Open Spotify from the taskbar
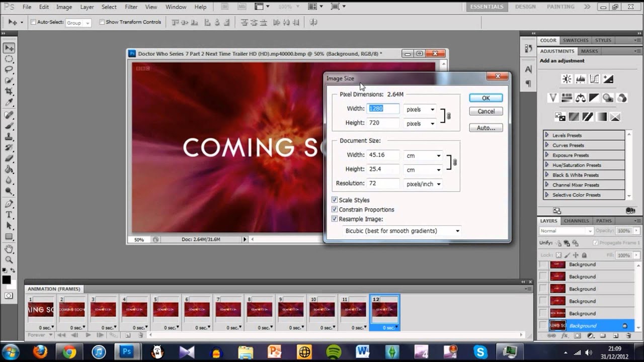Image resolution: width=644 pixels, height=362 pixels. [334, 351]
